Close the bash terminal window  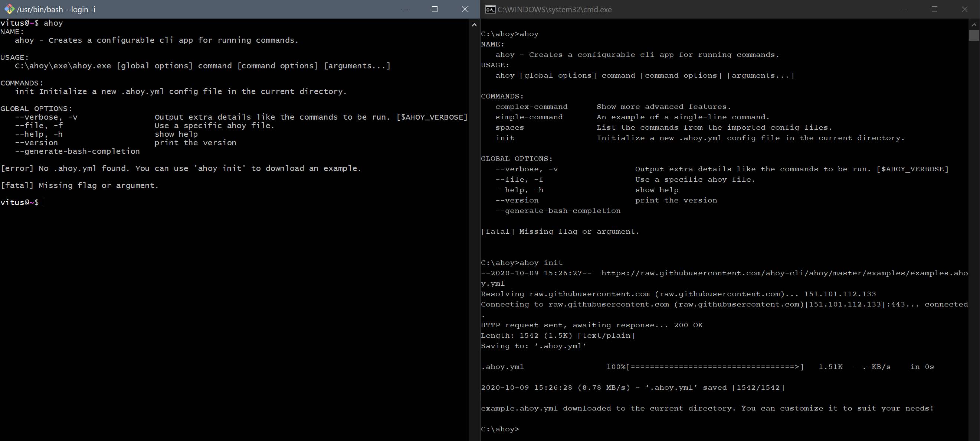coord(465,9)
